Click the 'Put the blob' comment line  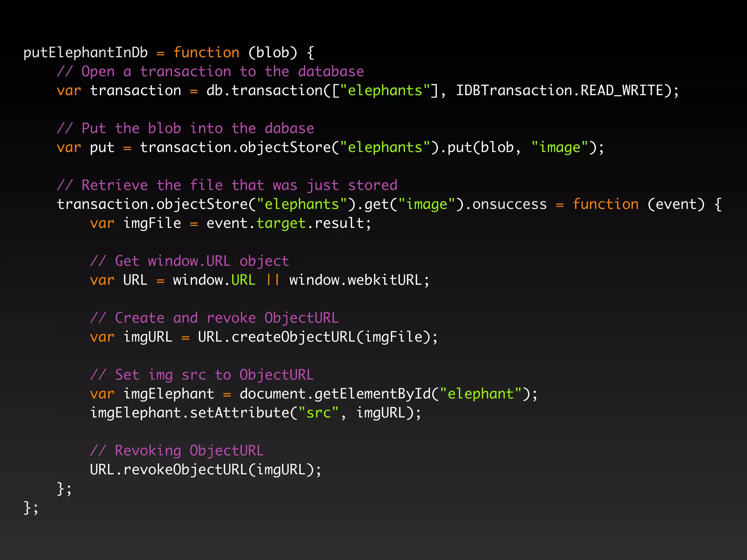coord(185,129)
